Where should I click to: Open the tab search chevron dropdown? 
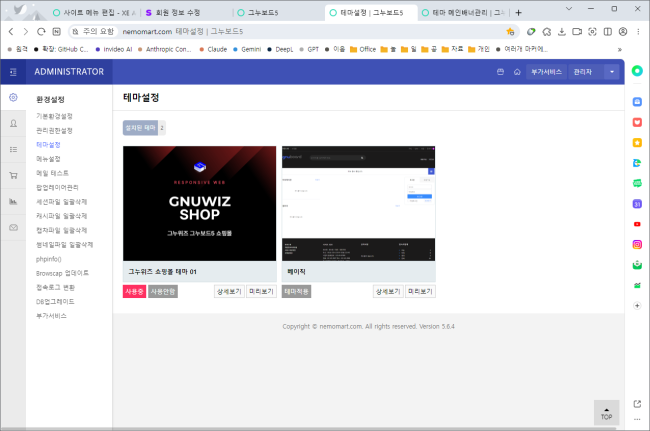(x=569, y=9)
